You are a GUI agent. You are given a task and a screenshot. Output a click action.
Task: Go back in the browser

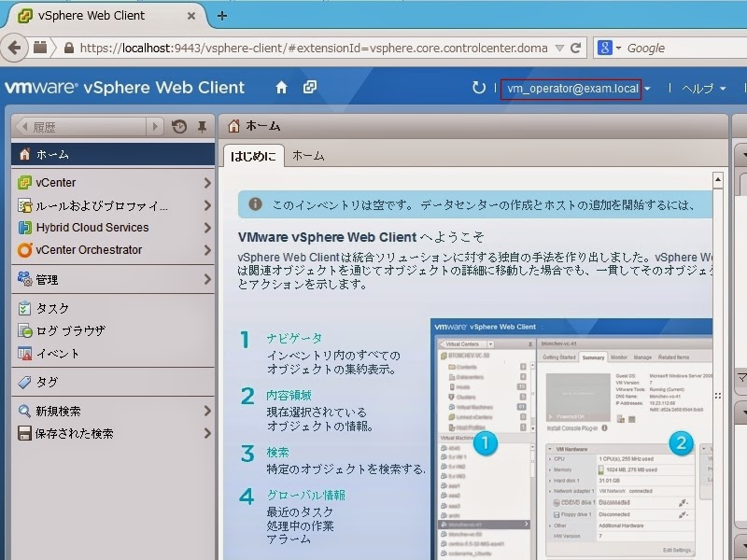pyautogui.click(x=14, y=48)
